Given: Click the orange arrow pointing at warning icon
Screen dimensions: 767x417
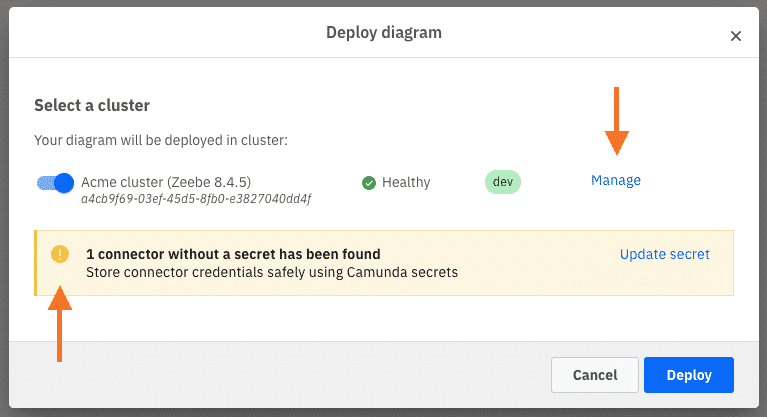Looking at the screenshot, I should [x=60, y=324].
